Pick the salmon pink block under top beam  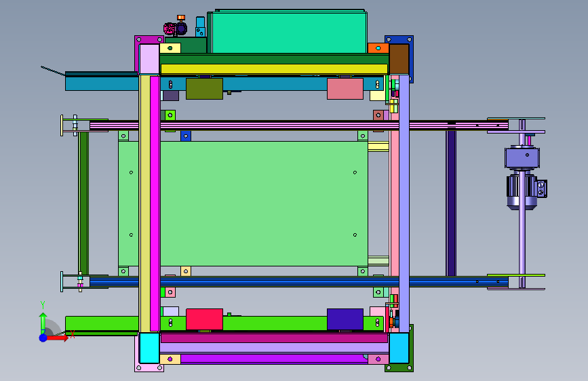[345, 89]
